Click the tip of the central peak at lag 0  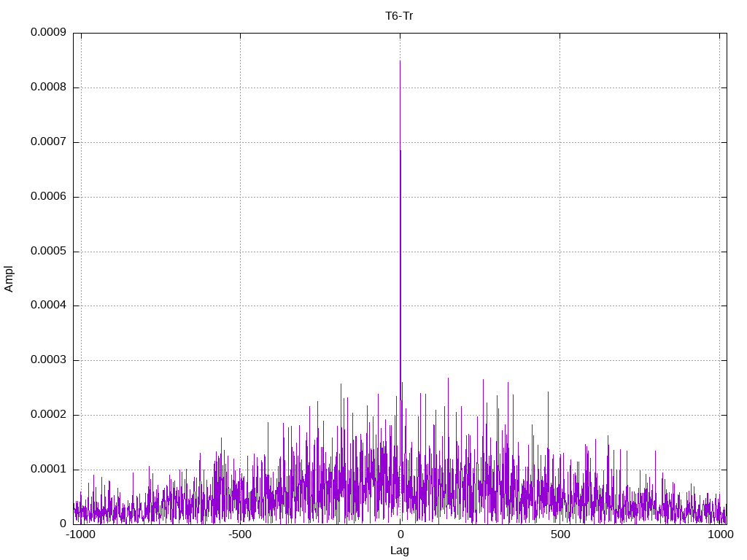400,61
